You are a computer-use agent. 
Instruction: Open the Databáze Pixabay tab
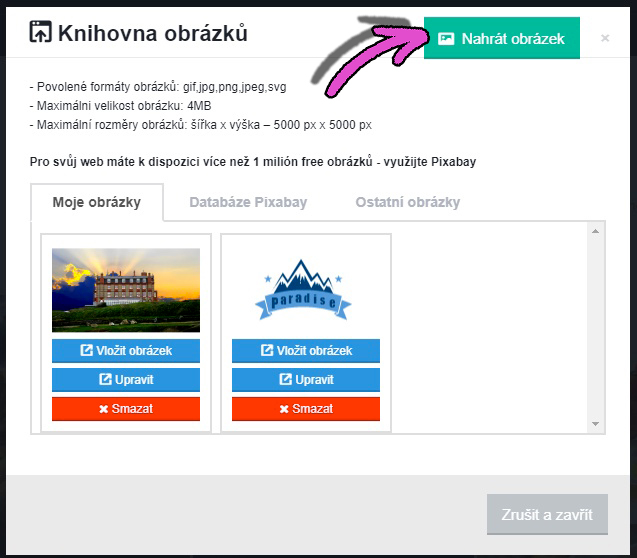click(248, 202)
